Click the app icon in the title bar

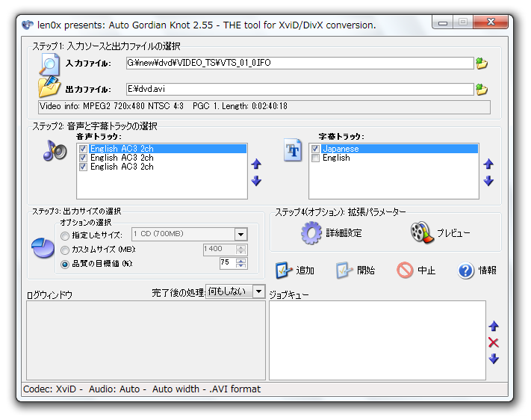click(28, 25)
